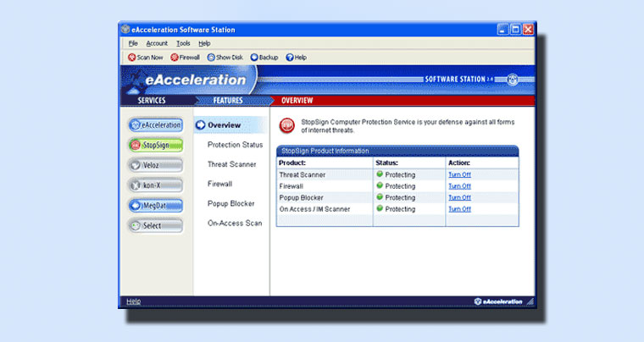Click the Threat Scanner product cell

tap(325, 174)
